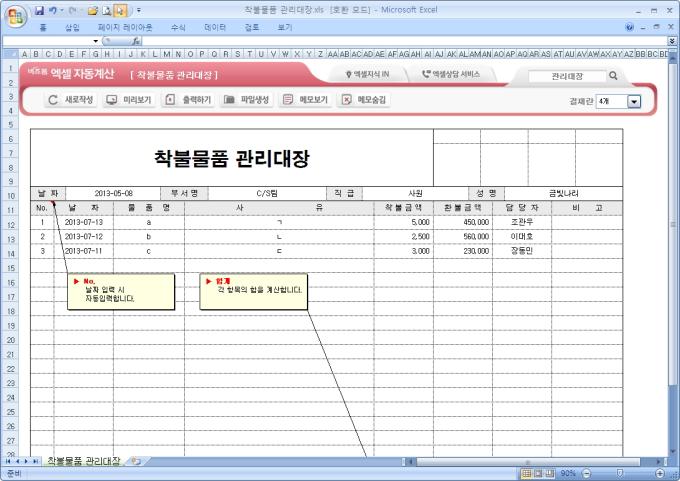Image resolution: width=680 pixels, height=481 pixels.
Task: Select column header A
Action: pos(25,54)
